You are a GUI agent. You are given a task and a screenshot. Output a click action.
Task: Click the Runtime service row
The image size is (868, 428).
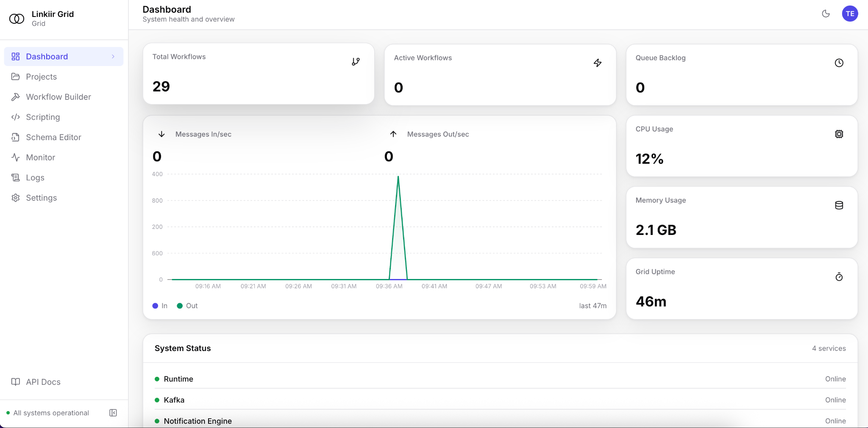[x=500, y=379]
